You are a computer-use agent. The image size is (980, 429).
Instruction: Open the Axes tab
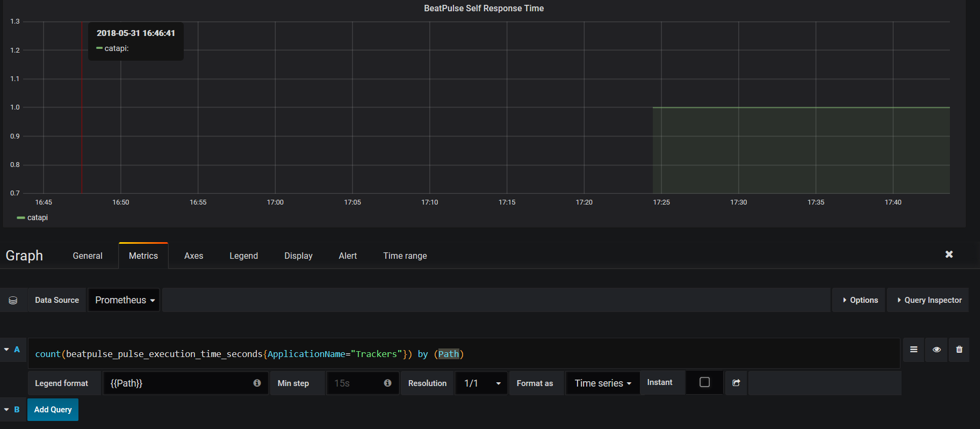193,256
